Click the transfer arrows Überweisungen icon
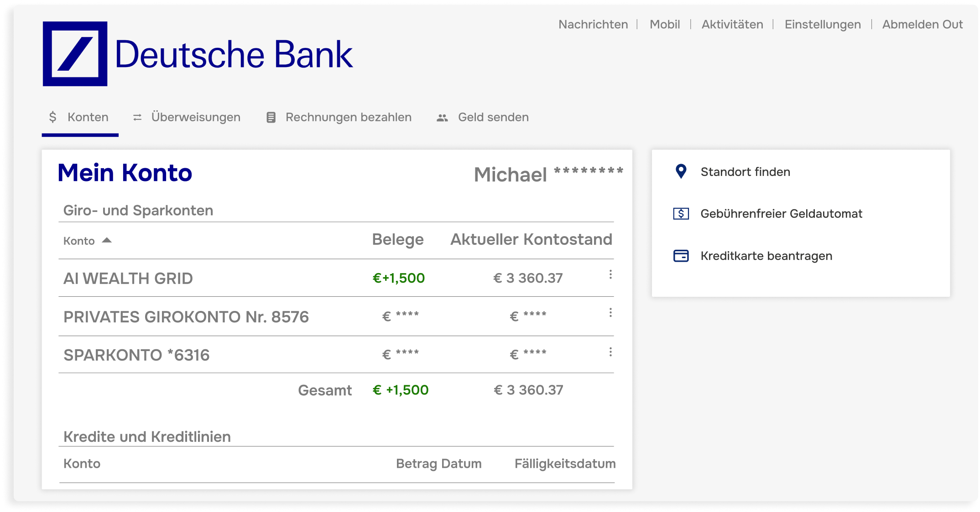 click(x=137, y=118)
